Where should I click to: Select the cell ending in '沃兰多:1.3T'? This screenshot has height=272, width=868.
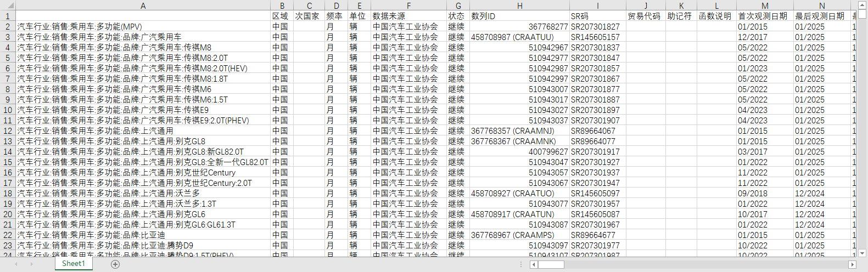(x=143, y=203)
